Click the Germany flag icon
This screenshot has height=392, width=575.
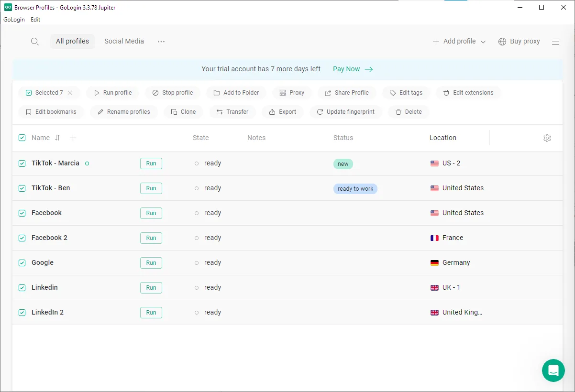(x=434, y=263)
